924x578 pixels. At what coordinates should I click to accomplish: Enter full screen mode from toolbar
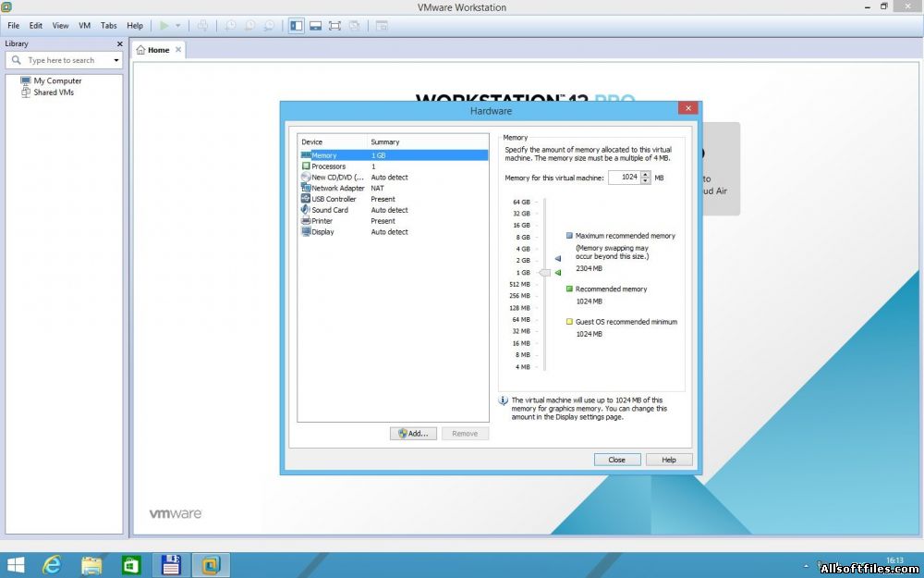pyautogui.click(x=334, y=26)
